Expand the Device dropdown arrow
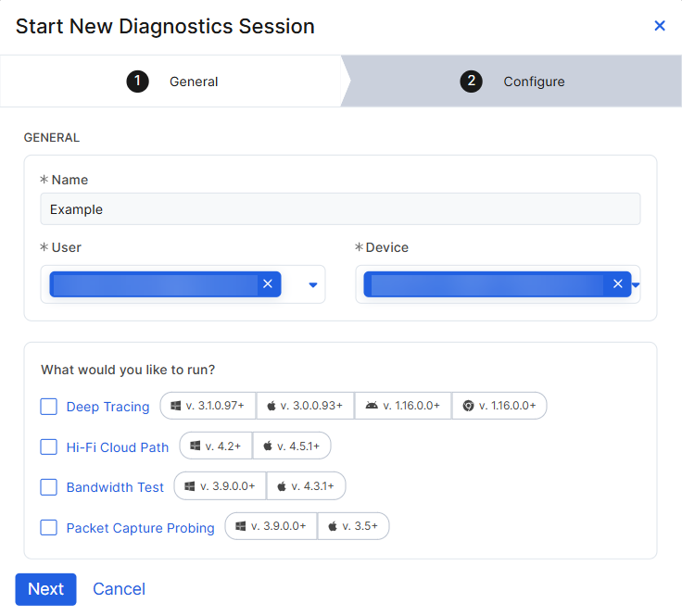Screen dimensions: 682x616 point(637,284)
